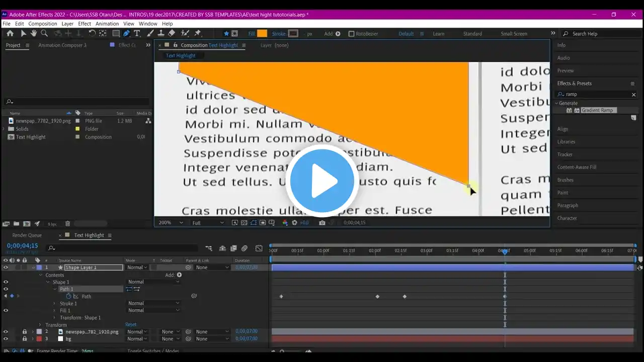Click the Reset Exposure icon
This screenshot has width=644, height=362.
[x=295, y=223]
